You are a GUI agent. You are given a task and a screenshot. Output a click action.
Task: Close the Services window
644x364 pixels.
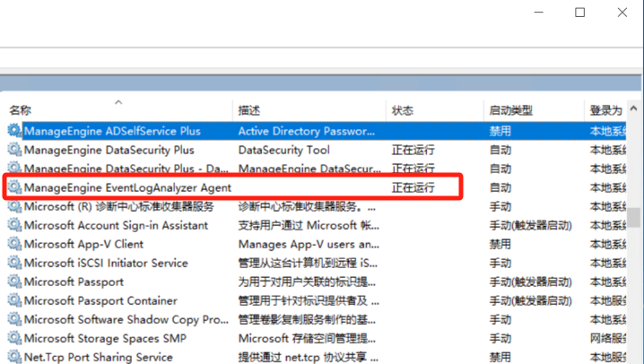(x=622, y=13)
